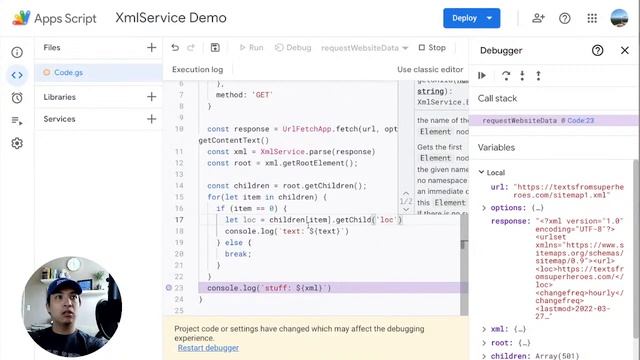
Task: Open the Executions list icon
Action: tap(17, 121)
